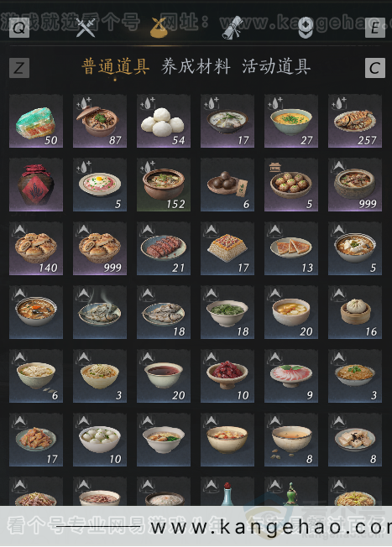Select the sliced red meat plate with 21
The image size is (392, 547).
(164, 248)
